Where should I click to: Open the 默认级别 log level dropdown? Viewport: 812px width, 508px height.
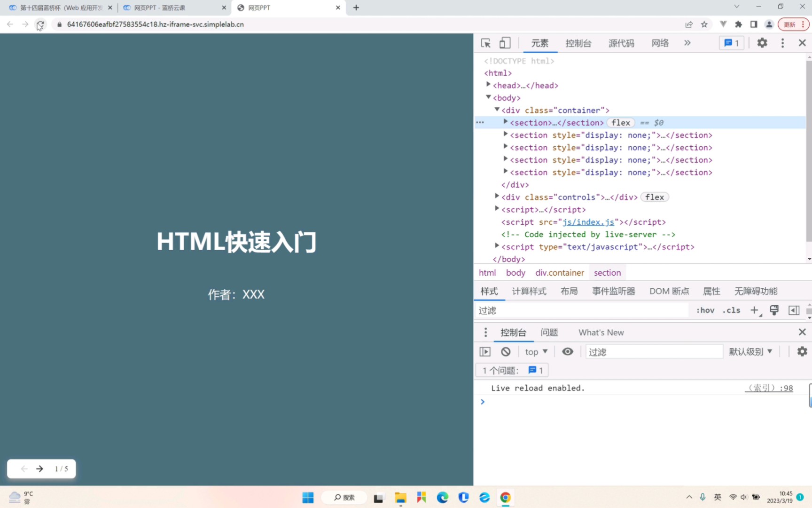tap(750, 352)
